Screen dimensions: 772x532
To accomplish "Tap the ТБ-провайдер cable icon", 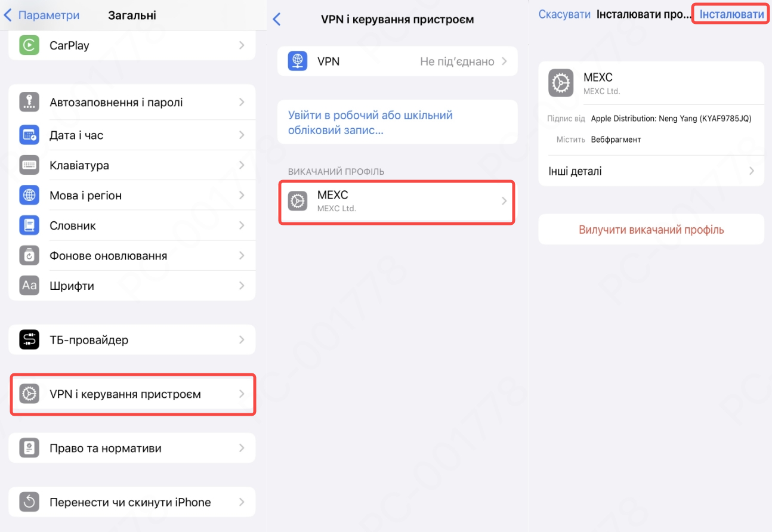I will click(x=29, y=340).
